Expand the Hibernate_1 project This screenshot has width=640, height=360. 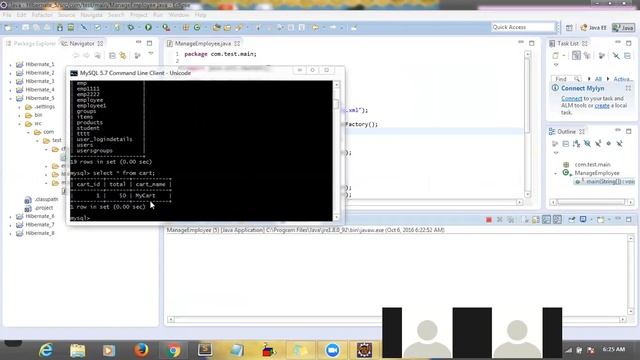pyautogui.click(x=10, y=64)
